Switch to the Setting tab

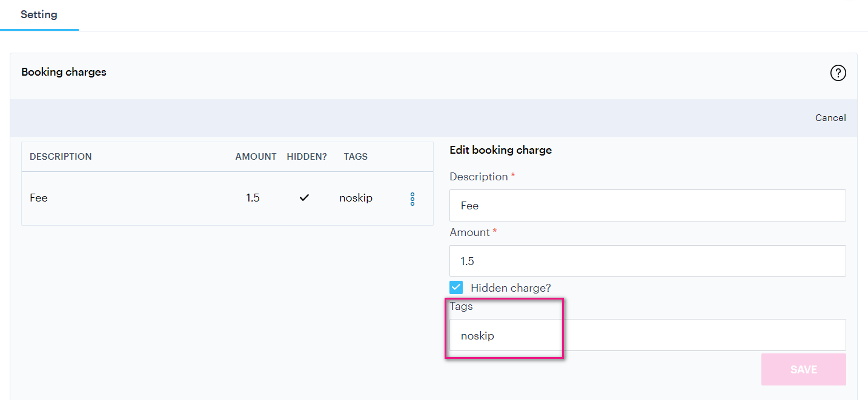point(39,15)
